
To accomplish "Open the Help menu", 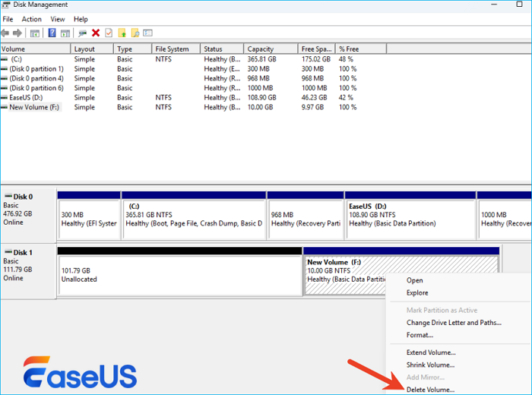I will pos(81,19).
